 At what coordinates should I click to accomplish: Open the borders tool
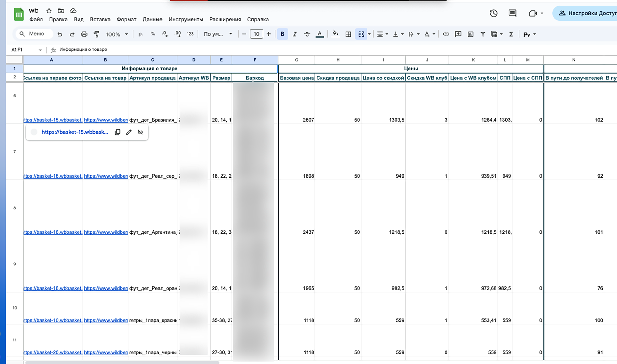[348, 34]
